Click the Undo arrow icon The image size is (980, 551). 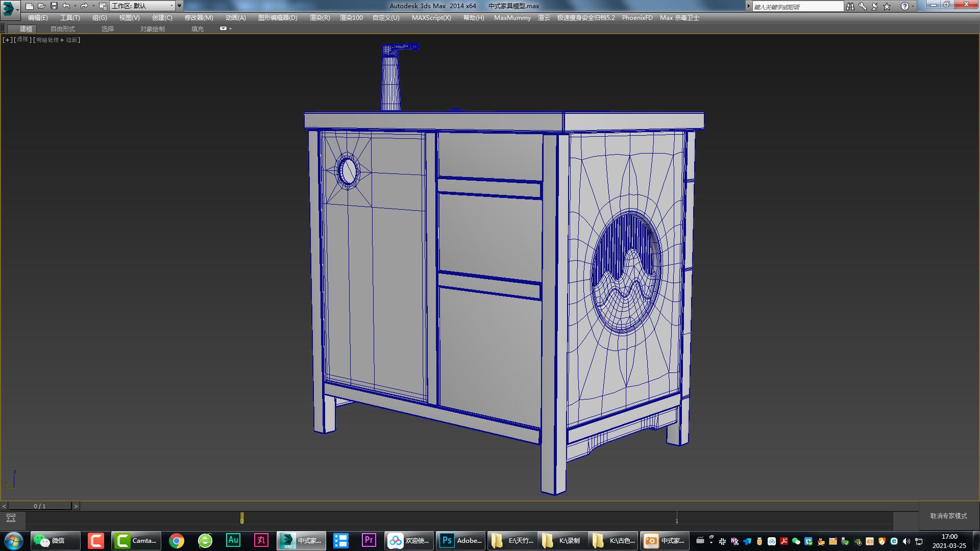point(66,6)
